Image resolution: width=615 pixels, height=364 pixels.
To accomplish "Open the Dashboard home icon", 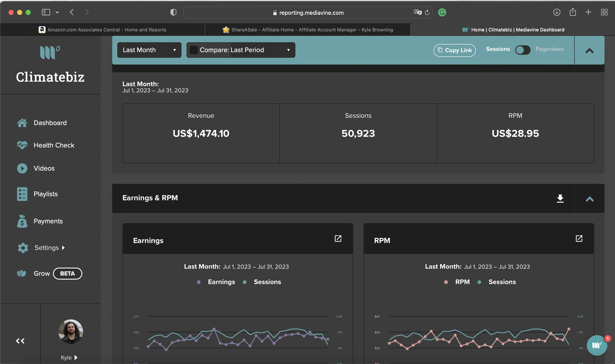I will [x=22, y=123].
